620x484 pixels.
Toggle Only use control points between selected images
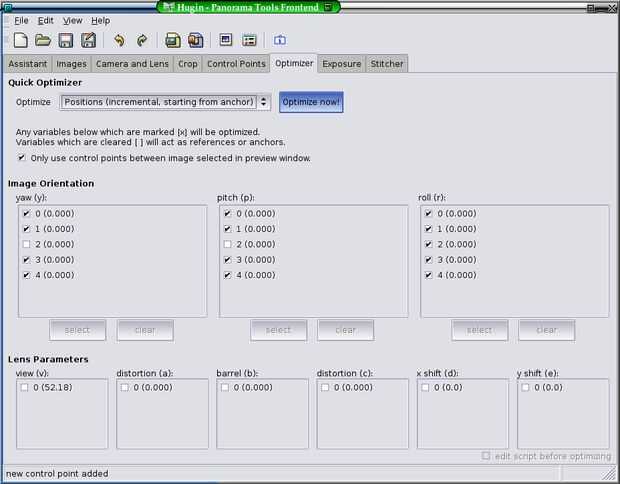tap(22, 158)
